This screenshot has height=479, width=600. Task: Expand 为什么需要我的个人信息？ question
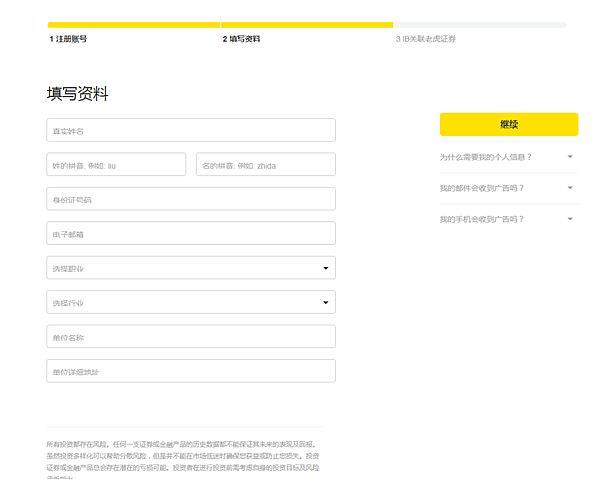pos(509,157)
